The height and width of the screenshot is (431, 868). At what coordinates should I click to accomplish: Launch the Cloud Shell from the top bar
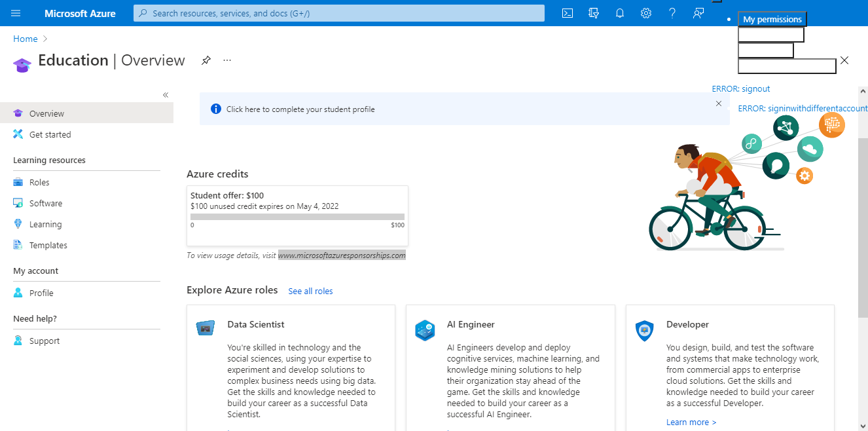(567, 12)
